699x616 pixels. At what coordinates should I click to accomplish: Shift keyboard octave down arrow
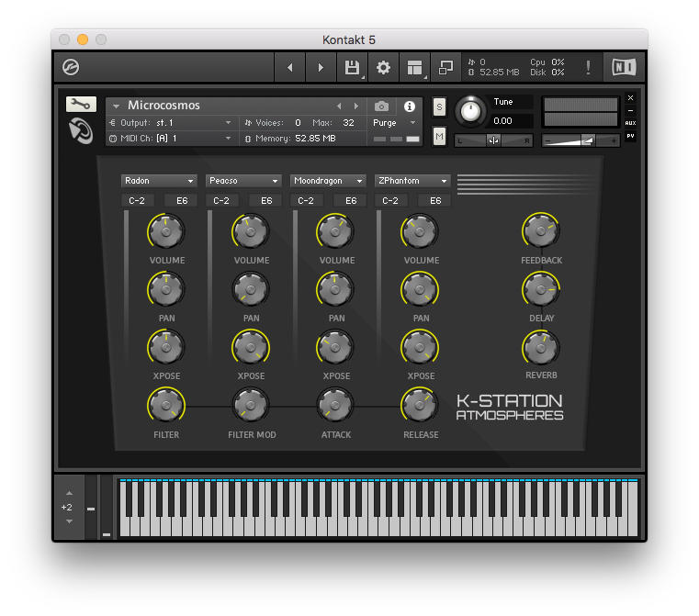(69, 521)
